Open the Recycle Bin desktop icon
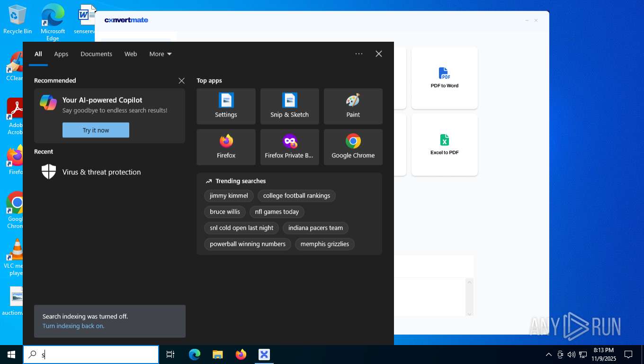Viewport: 644px width, 364px height. [x=18, y=19]
